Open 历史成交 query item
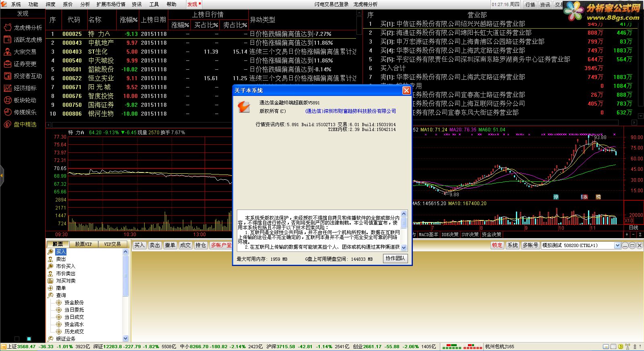This screenshot has height=351, width=644. click(x=74, y=332)
